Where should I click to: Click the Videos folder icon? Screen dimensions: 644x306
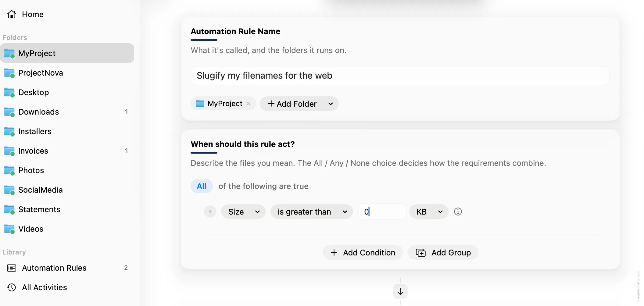click(9, 229)
